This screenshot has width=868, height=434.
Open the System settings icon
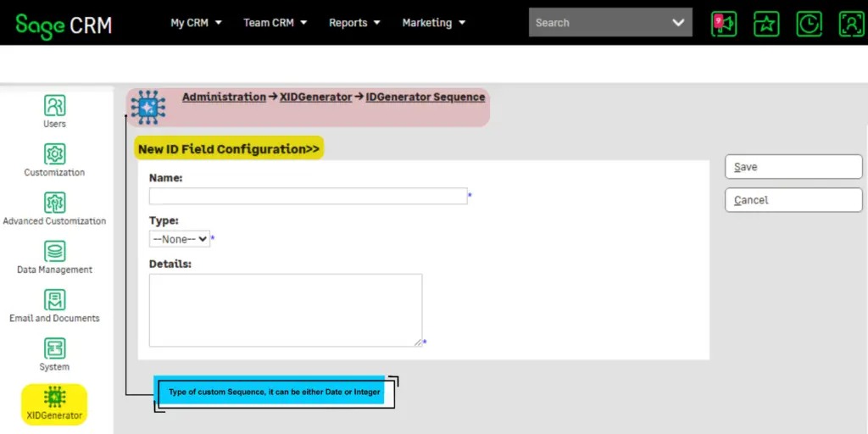(54, 349)
